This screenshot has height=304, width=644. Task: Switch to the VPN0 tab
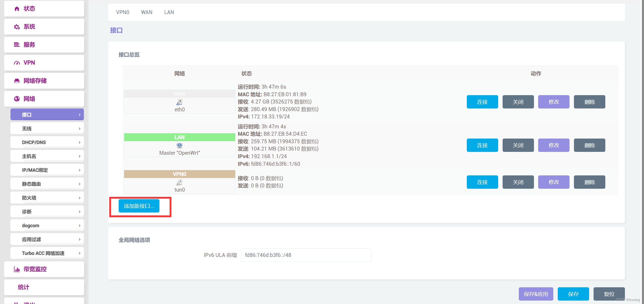123,12
